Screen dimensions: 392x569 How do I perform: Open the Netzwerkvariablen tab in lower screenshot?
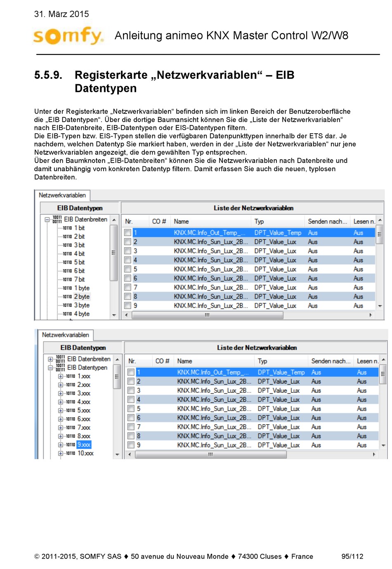click(66, 335)
